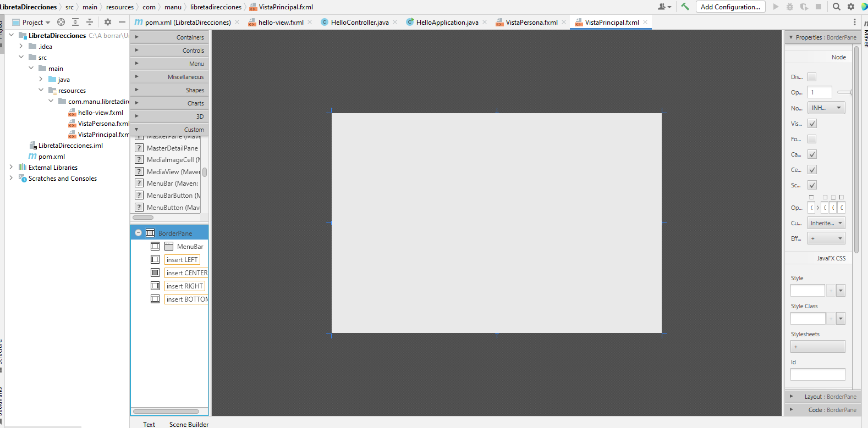
Task: Close the hello-view.fxml editor tab
Action: click(x=310, y=22)
